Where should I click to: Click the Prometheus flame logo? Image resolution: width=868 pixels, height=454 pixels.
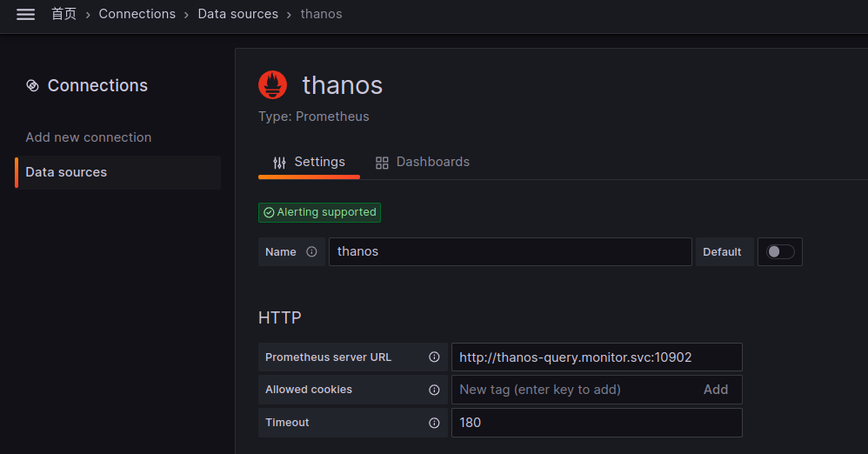pos(272,85)
